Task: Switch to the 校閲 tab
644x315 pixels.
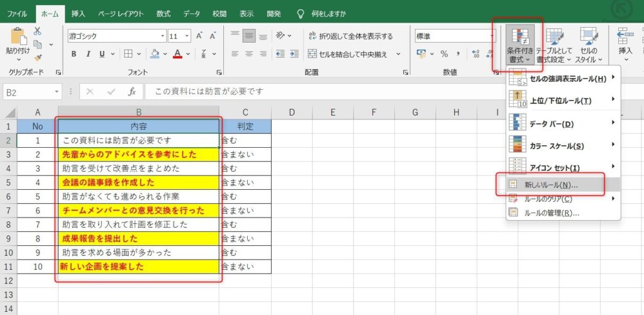Action: [219, 14]
